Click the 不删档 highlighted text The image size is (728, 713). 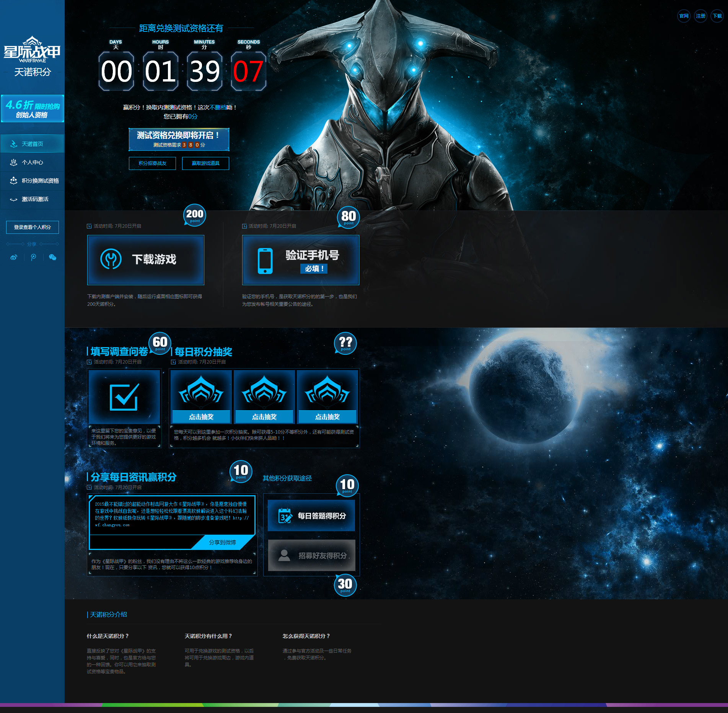coord(218,108)
